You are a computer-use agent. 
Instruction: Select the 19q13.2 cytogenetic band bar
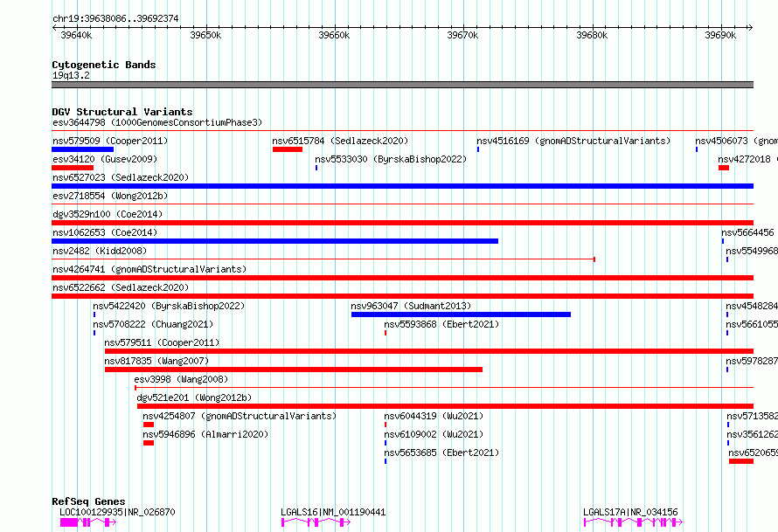point(402,85)
